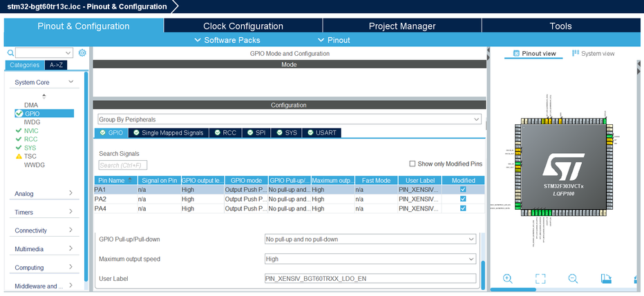The image size is (644, 296).
Task: Enable Show only Modified Pins checkbox
Action: (413, 164)
